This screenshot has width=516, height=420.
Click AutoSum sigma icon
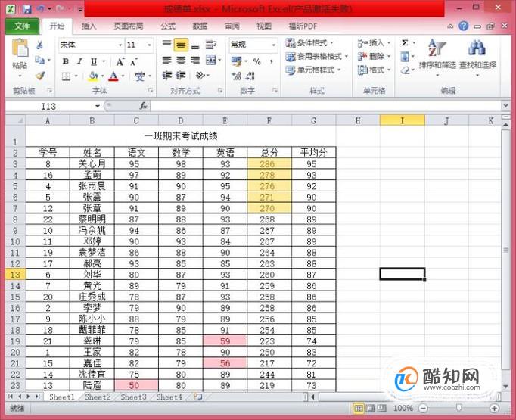point(405,43)
